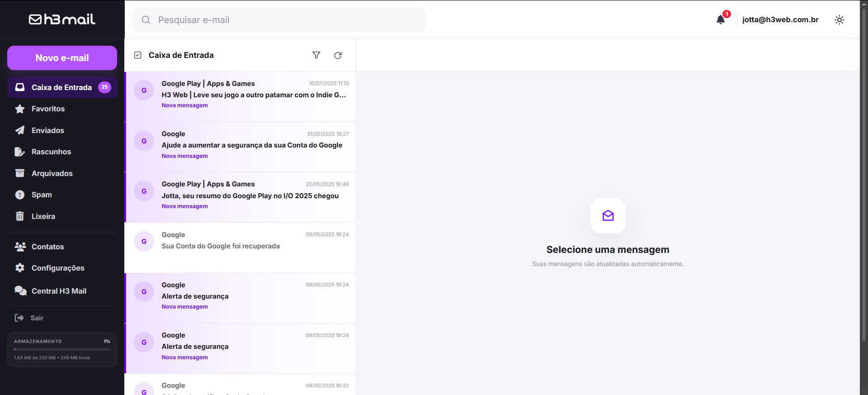
Task: Check the select-all messages checkbox
Action: (x=138, y=55)
